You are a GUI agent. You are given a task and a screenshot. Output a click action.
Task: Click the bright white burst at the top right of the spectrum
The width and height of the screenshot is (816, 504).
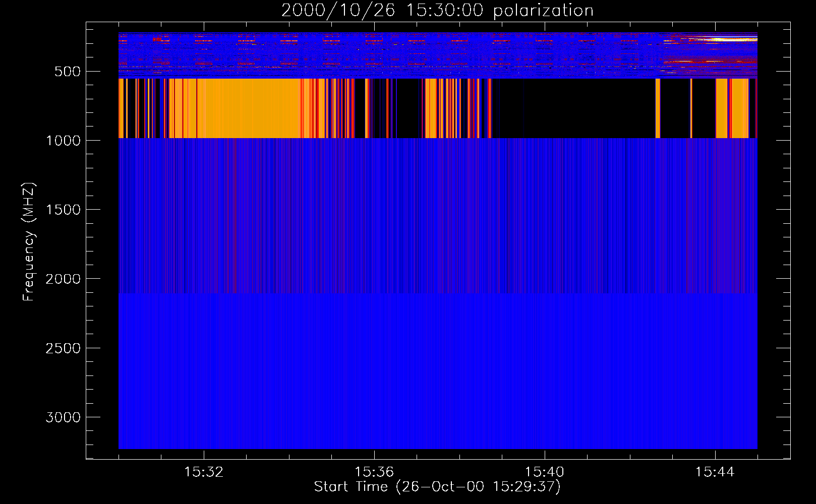(726, 39)
